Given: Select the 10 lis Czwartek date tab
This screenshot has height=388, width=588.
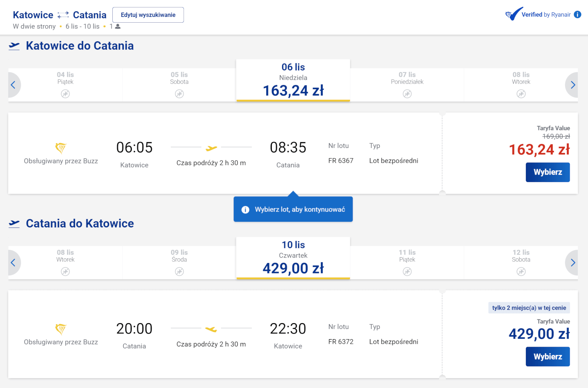Looking at the screenshot, I should (293, 258).
